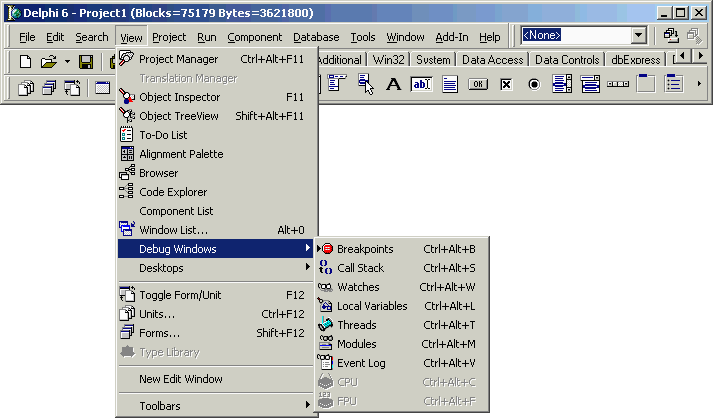
Task: Open Watches debug window
Action: (x=402, y=287)
